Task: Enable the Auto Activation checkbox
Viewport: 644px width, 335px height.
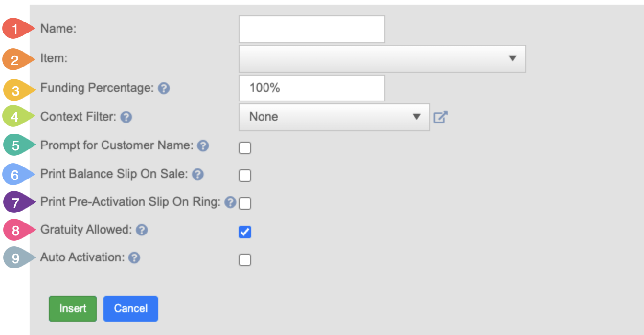Action: (x=245, y=260)
